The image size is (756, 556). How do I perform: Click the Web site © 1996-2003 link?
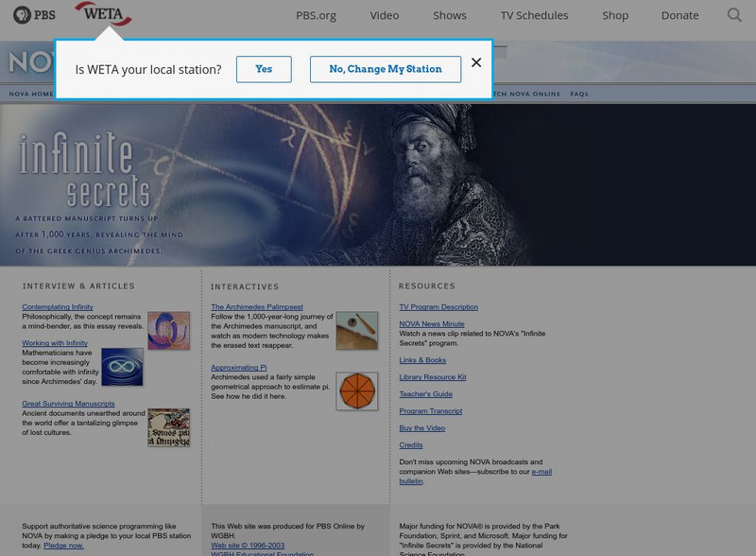(248, 546)
